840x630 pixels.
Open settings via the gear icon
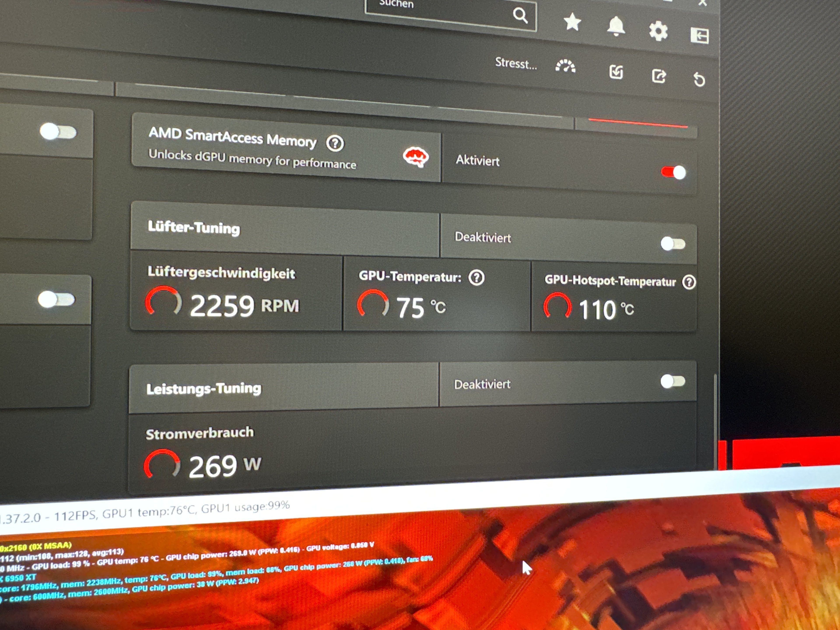658,31
